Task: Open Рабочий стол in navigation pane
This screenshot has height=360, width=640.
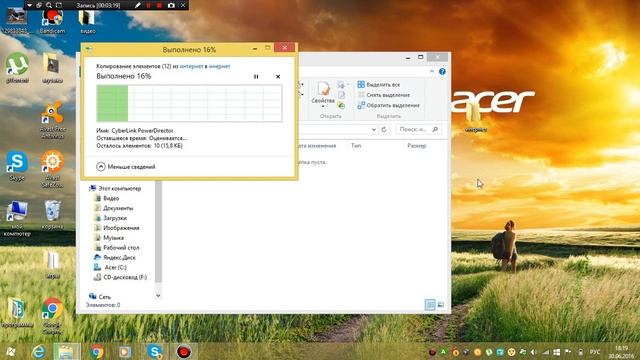Action: point(116,247)
